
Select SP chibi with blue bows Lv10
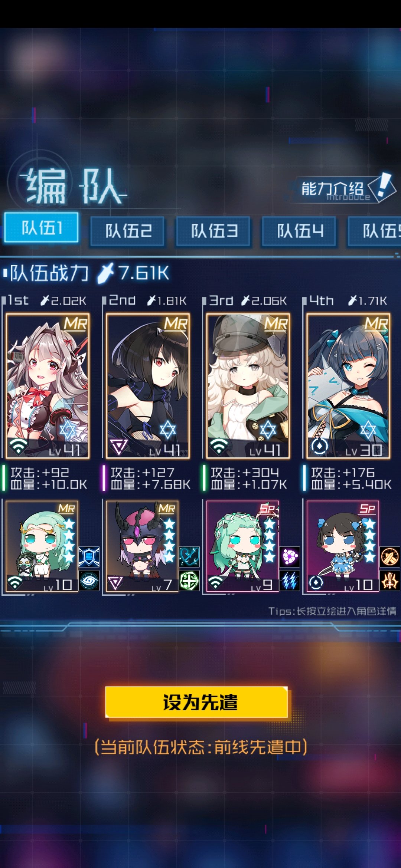click(342, 546)
